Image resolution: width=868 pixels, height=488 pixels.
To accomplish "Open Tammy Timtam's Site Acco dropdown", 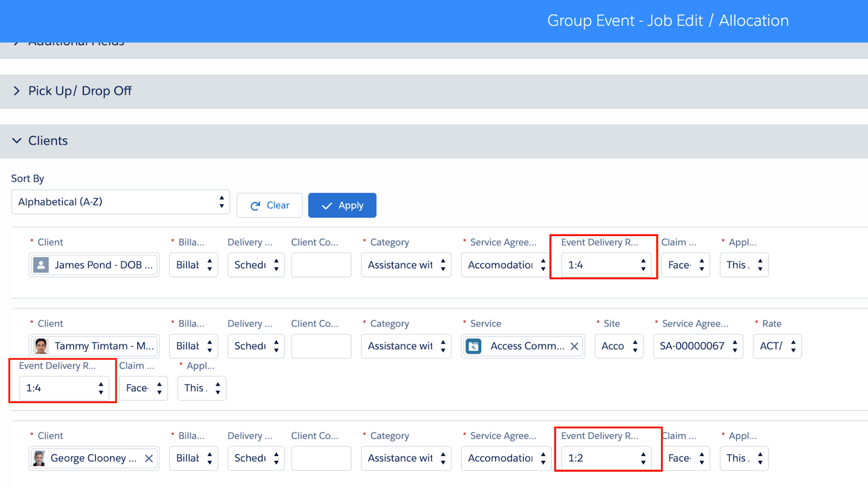I will click(619, 346).
